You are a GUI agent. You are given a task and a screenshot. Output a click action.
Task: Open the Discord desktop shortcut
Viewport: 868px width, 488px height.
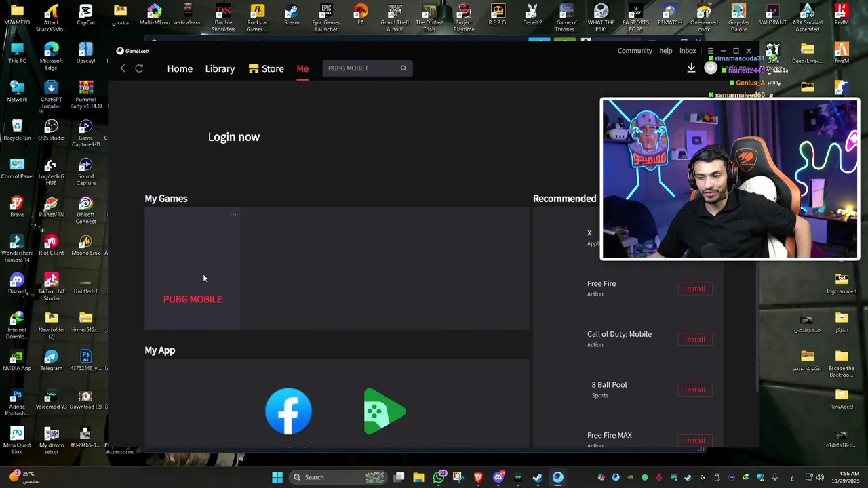pyautogui.click(x=17, y=284)
